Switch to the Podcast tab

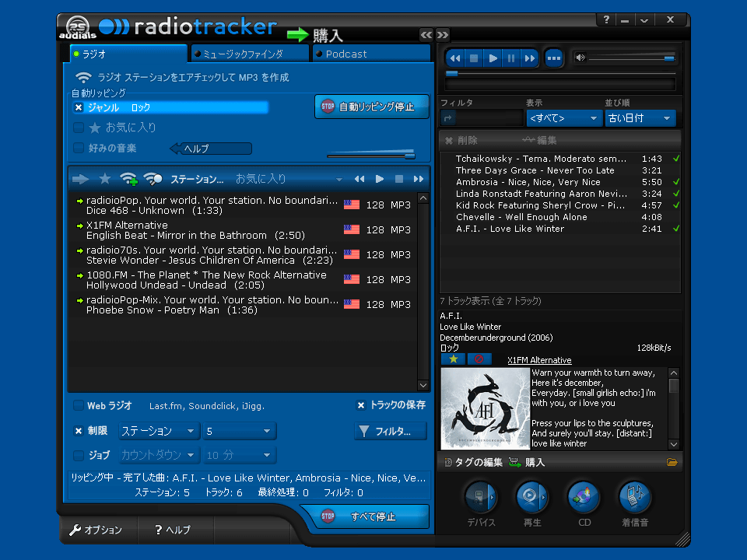tap(372, 54)
